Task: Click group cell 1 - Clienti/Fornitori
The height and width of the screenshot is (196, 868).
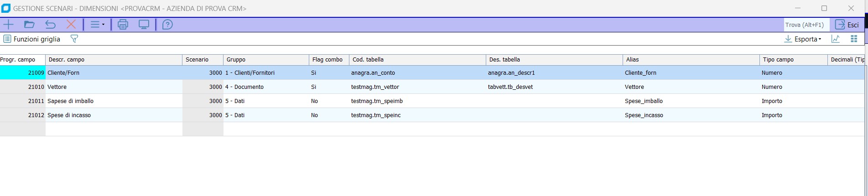Action: click(266, 73)
